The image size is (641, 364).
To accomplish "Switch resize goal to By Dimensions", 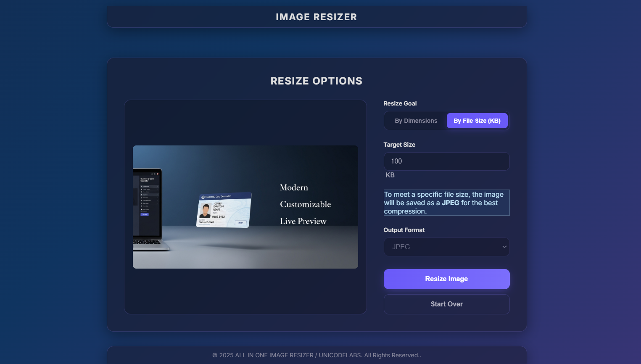I will (416, 121).
